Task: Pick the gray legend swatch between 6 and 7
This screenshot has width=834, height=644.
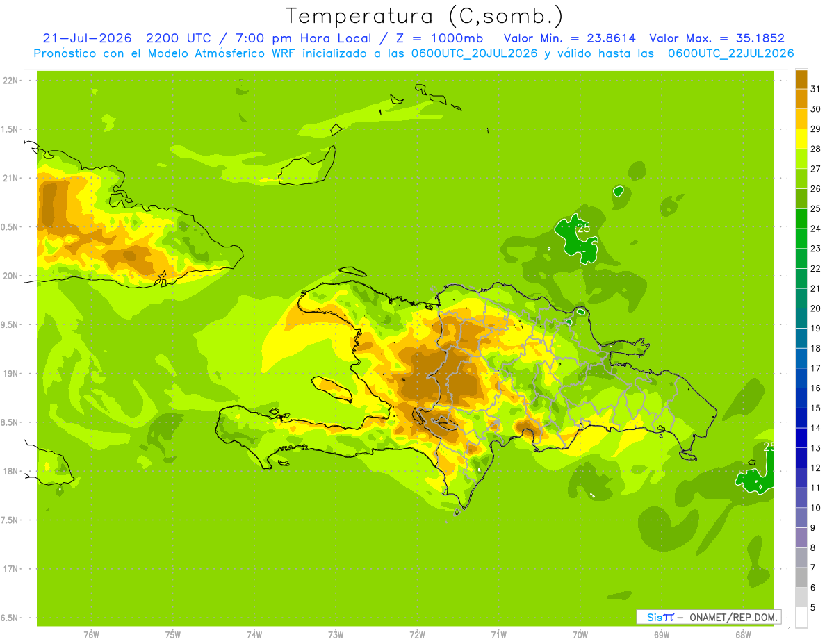Action: click(801, 577)
